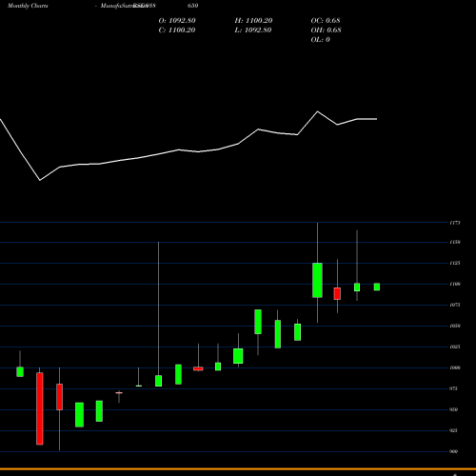Click the lowest trough of the white line
476x476 pixels.
point(40,180)
